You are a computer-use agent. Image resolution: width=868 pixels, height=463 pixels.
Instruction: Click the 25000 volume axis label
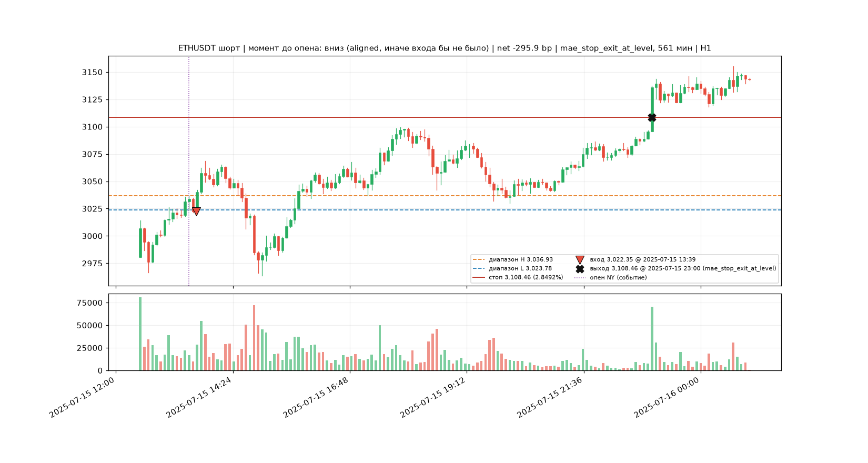[x=90, y=348]
